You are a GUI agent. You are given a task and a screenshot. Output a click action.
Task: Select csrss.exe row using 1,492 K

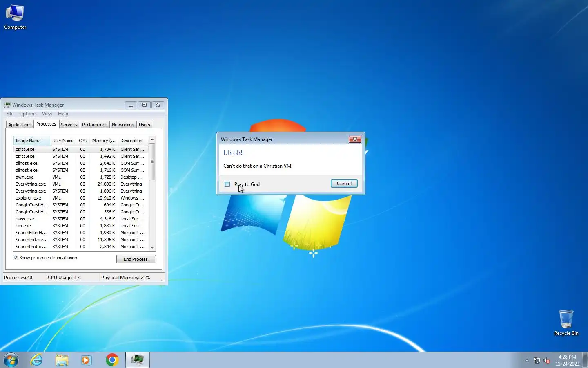pyautogui.click(x=81, y=156)
